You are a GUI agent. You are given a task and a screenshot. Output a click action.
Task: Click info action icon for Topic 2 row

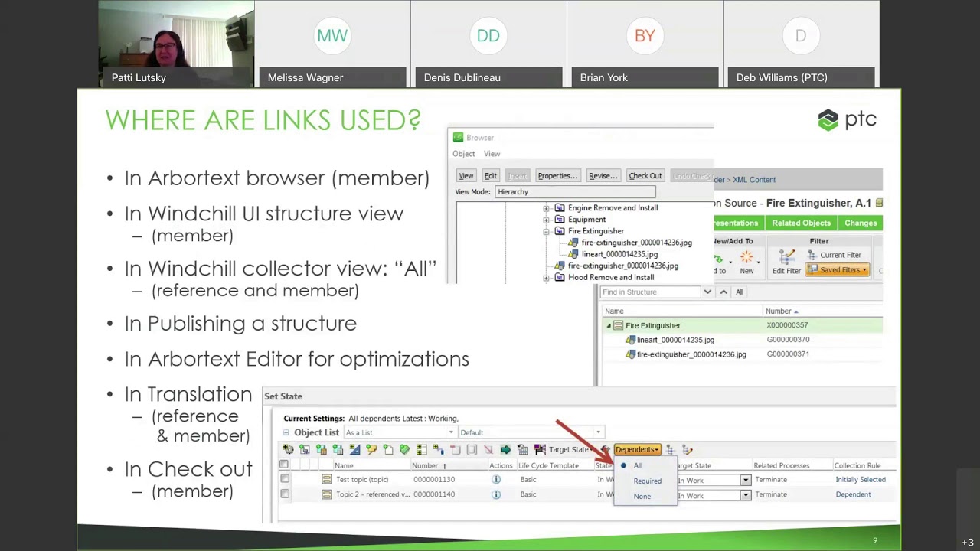(x=496, y=494)
